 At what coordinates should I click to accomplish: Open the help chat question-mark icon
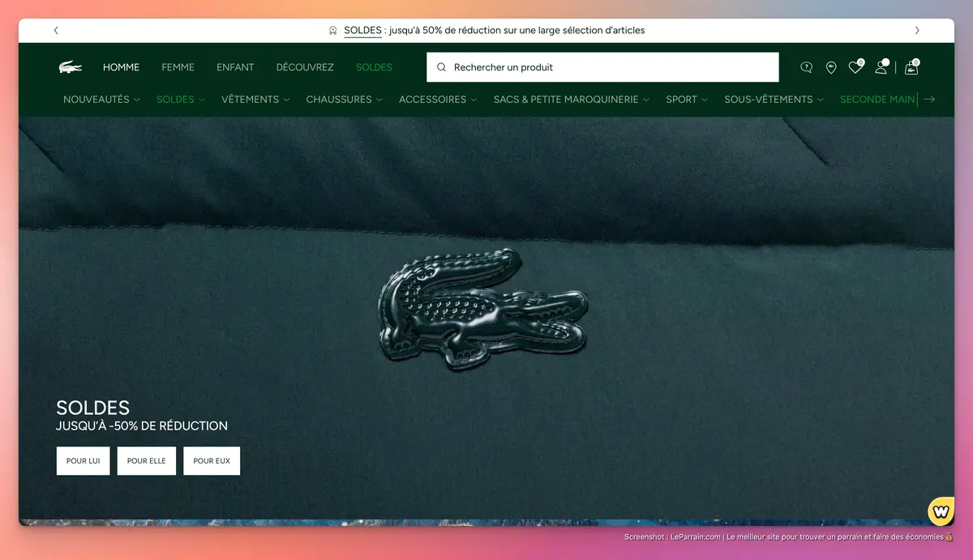806,67
